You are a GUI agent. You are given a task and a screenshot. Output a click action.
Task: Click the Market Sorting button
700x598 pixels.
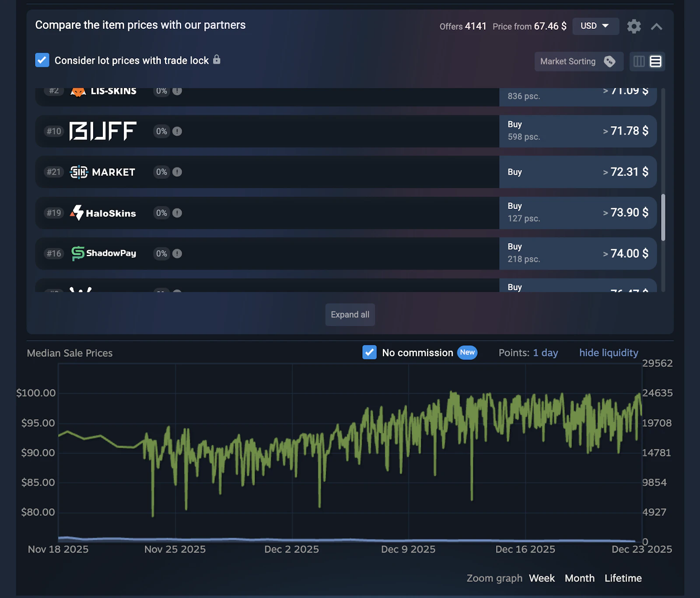(x=579, y=62)
